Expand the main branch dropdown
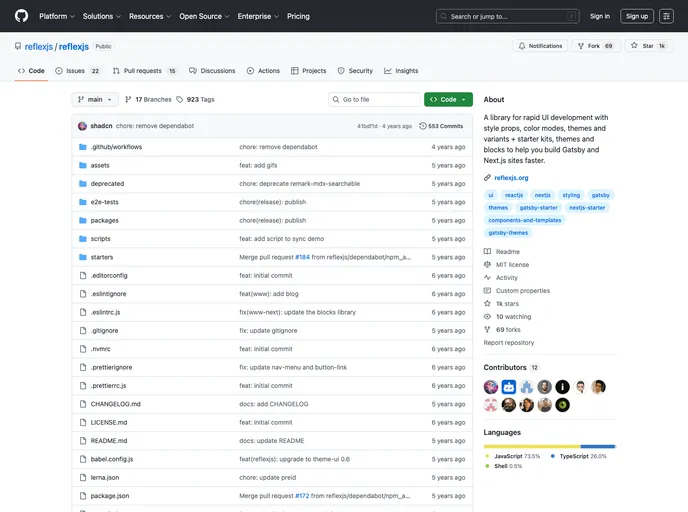688x512 pixels. coord(96,100)
